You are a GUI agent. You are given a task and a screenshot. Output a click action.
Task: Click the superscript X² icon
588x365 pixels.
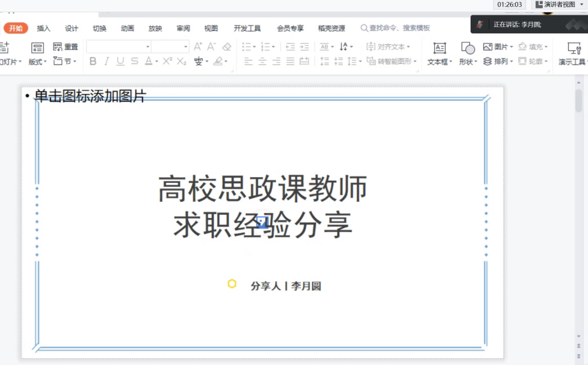coord(167,61)
